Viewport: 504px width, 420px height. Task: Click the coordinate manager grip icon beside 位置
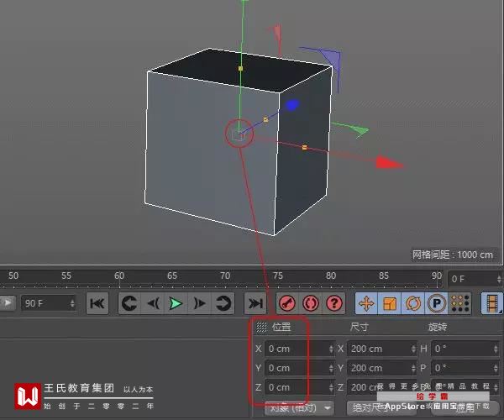coord(261,327)
